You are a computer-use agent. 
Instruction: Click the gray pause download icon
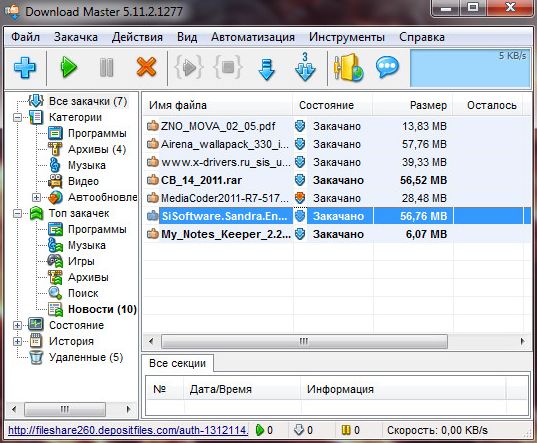point(106,67)
